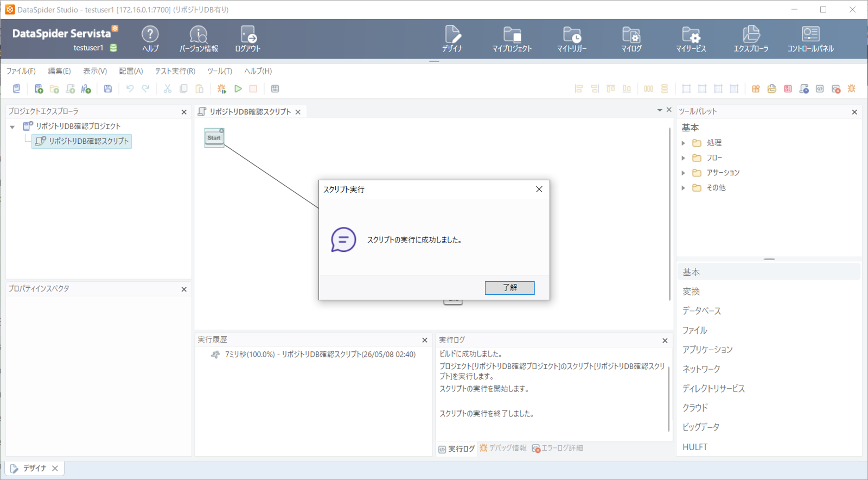Select リポジトリDB確認スクリプト in project explorer
The height and width of the screenshot is (480, 868).
point(81,141)
